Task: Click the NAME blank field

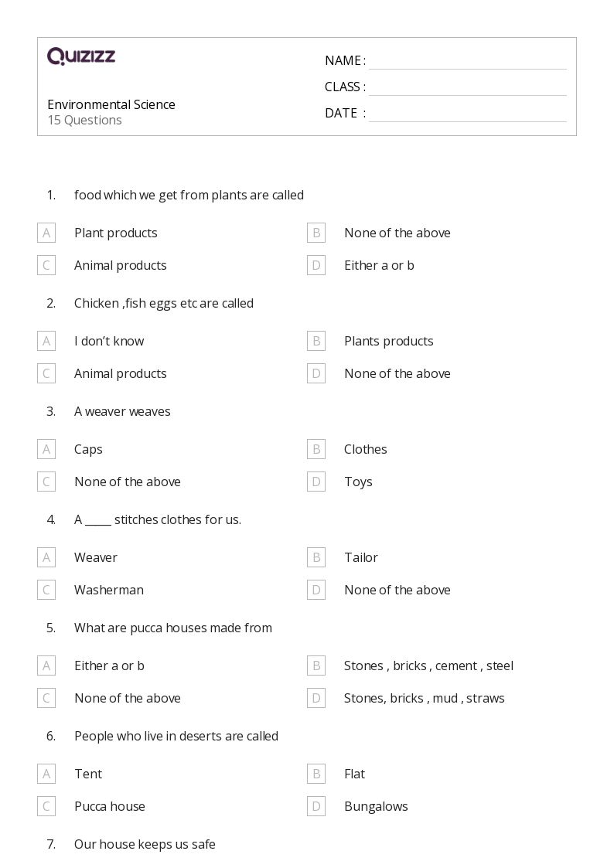Action: click(468, 61)
